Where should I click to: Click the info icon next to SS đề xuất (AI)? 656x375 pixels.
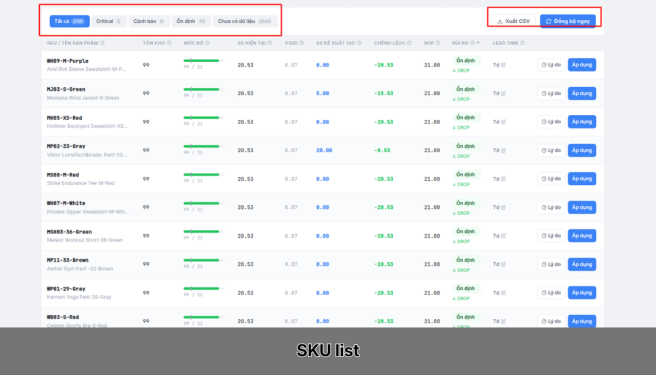click(359, 43)
